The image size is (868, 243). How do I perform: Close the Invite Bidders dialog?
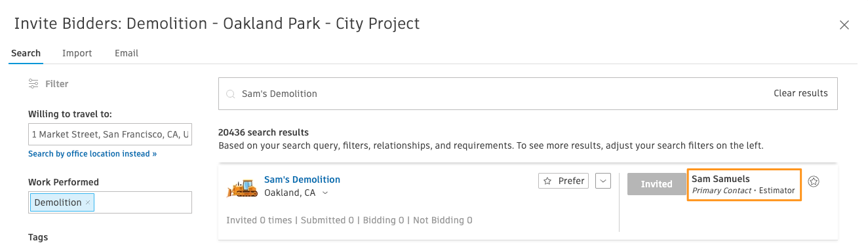(844, 25)
